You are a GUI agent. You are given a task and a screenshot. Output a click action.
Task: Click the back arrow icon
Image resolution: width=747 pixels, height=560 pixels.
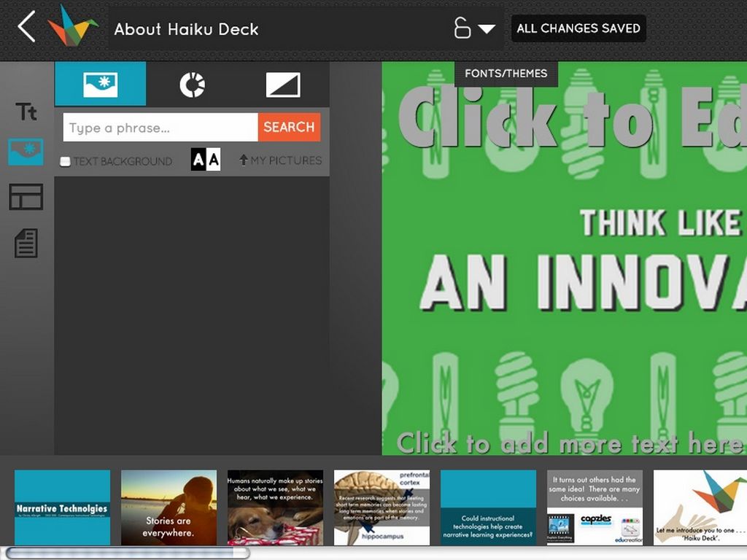(x=27, y=27)
